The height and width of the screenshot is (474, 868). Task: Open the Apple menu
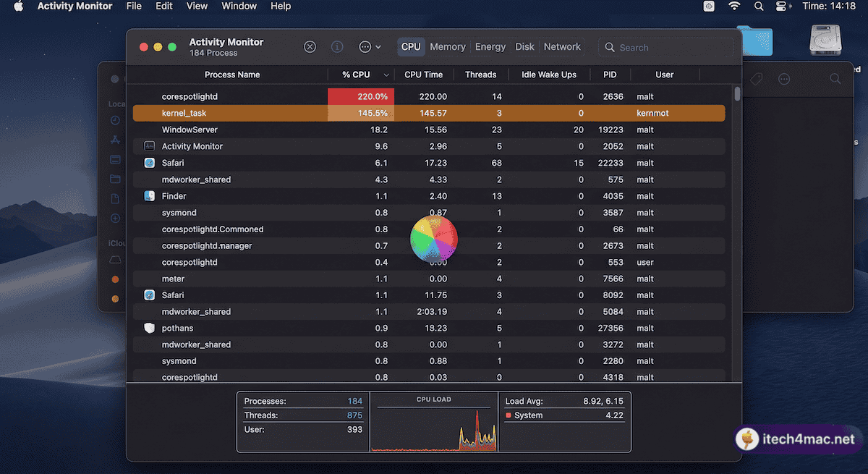[19, 7]
